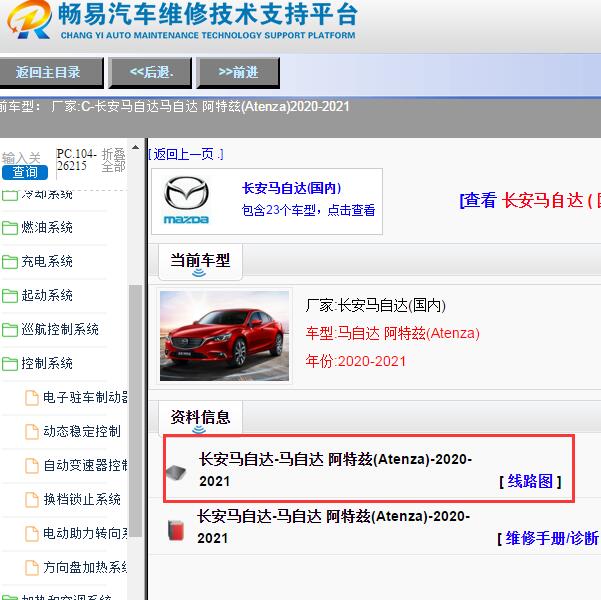Image resolution: width=601 pixels, height=600 pixels.
Task: Click the 电子驻车制动 document icon
Action: coord(32,398)
